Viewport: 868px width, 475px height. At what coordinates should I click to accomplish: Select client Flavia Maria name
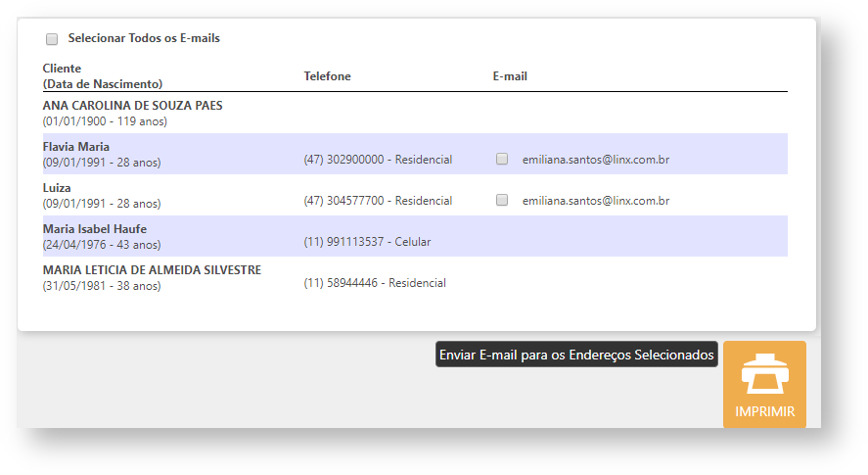[76, 147]
